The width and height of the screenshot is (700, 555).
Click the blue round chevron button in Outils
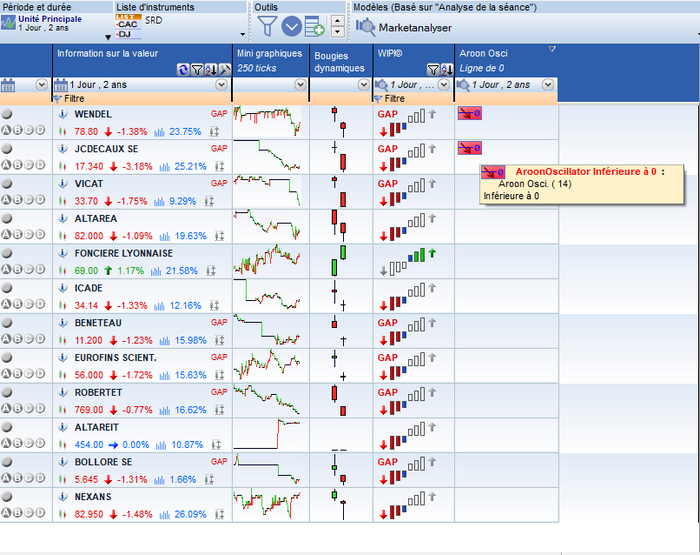[x=292, y=26]
